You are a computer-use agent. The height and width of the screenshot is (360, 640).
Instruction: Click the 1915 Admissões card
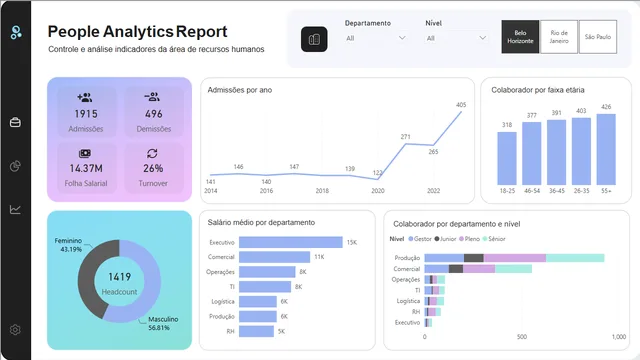[x=86, y=112]
